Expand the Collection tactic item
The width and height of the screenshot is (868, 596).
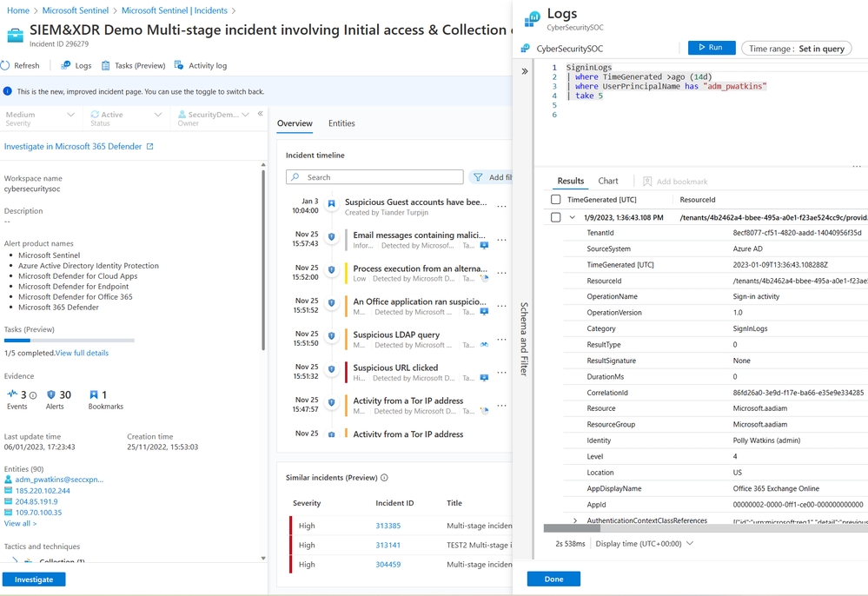click(x=15, y=560)
